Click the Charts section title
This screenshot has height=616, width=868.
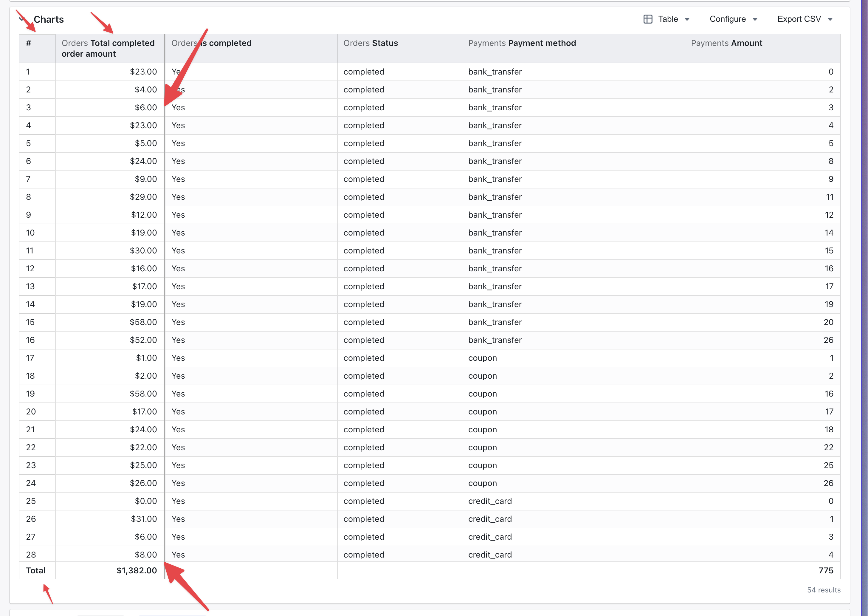(x=49, y=19)
